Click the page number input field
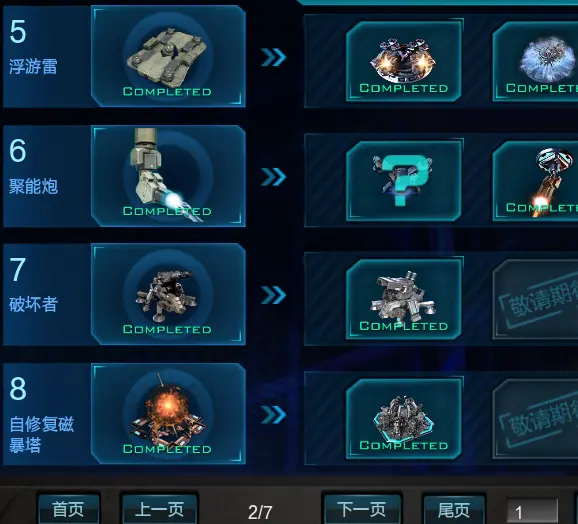The width and height of the screenshot is (578, 524). point(532,511)
